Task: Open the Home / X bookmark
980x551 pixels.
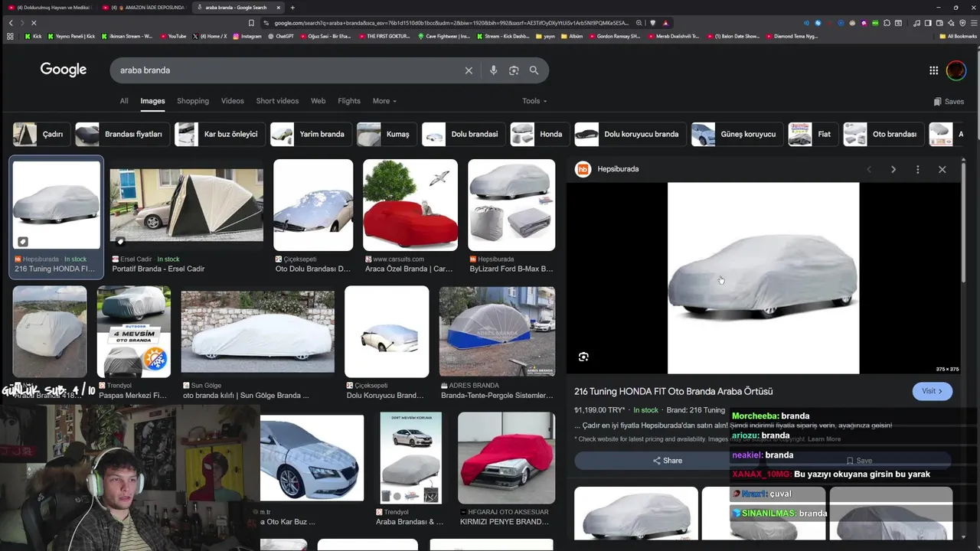Action: point(210,36)
